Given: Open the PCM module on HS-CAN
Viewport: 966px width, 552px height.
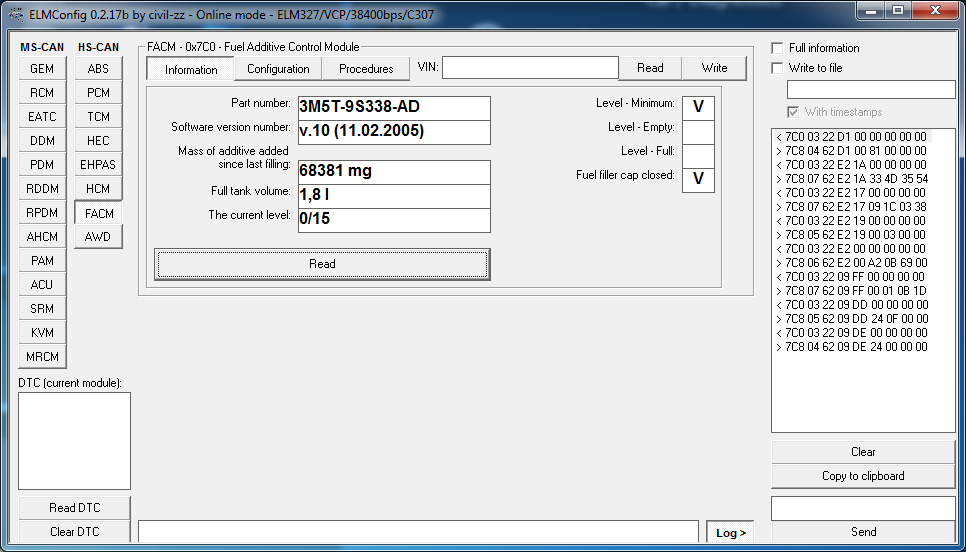Looking at the screenshot, I should pyautogui.click(x=98, y=93).
